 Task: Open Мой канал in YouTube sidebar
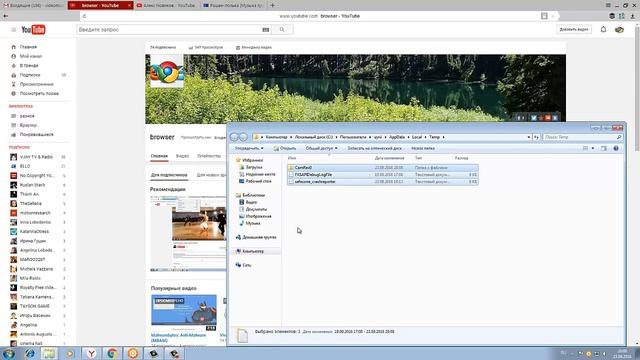[x=31, y=56]
